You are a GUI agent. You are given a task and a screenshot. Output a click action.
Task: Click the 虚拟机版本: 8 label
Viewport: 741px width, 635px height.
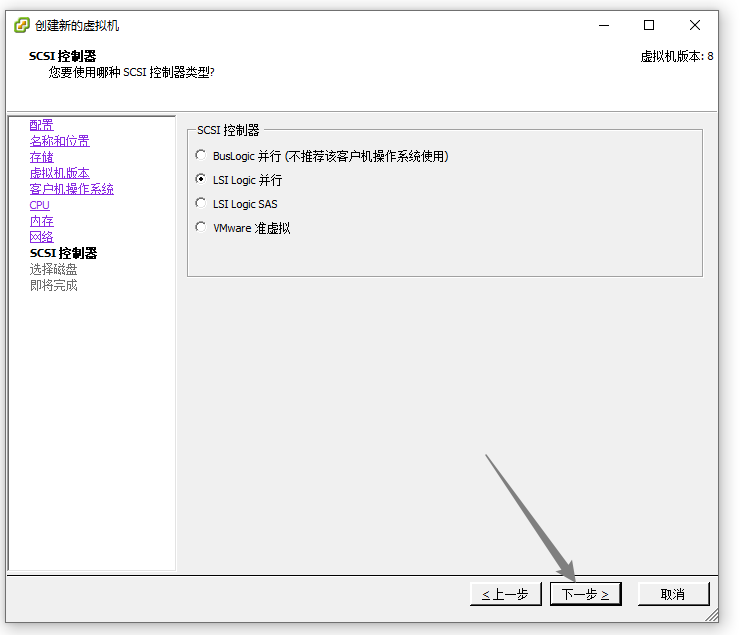677,56
